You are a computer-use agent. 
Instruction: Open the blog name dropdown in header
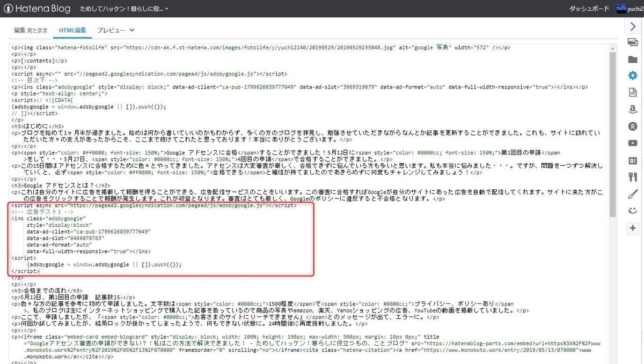point(123,9)
